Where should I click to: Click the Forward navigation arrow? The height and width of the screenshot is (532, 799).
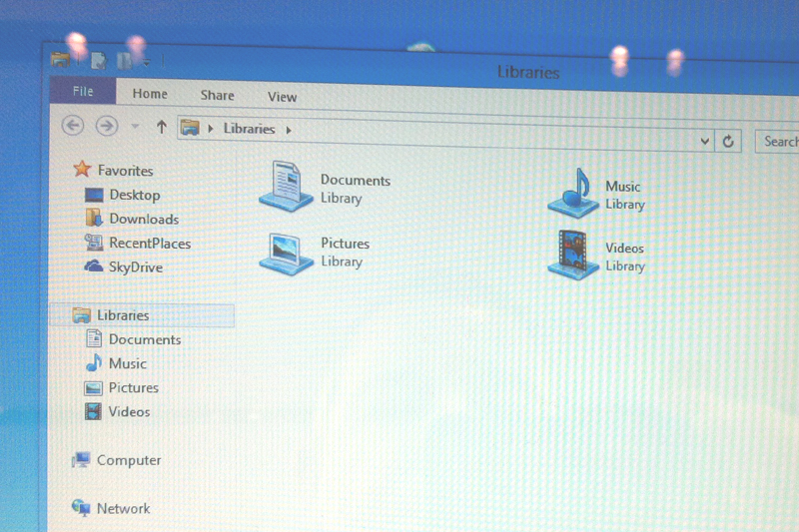pos(106,126)
